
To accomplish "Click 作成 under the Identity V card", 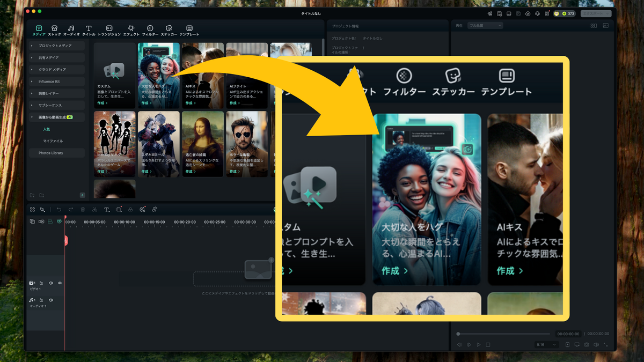I will click(x=102, y=172).
